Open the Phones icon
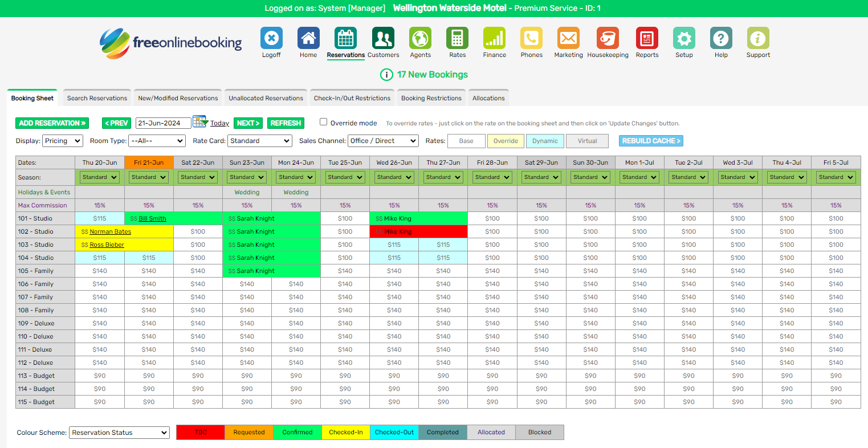868x448 pixels. 531,38
